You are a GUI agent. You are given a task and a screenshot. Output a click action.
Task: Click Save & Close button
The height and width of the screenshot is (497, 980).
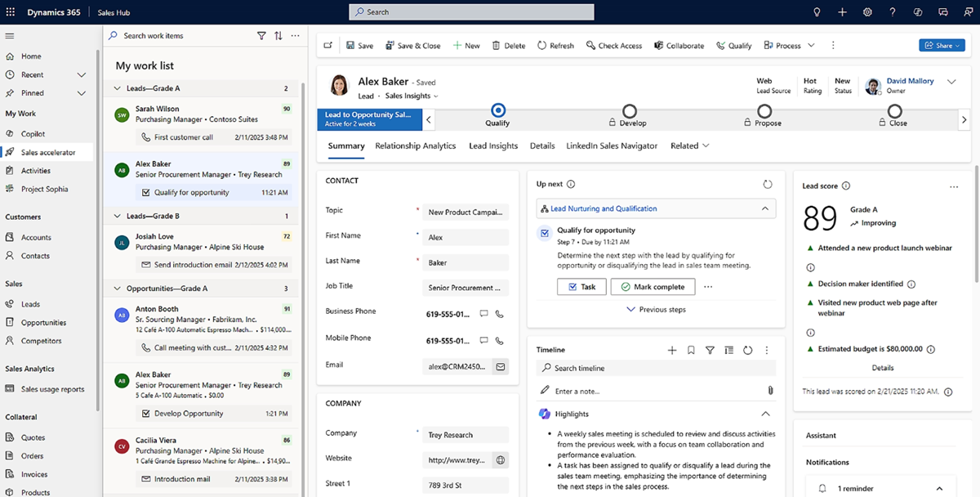click(412, 46)
